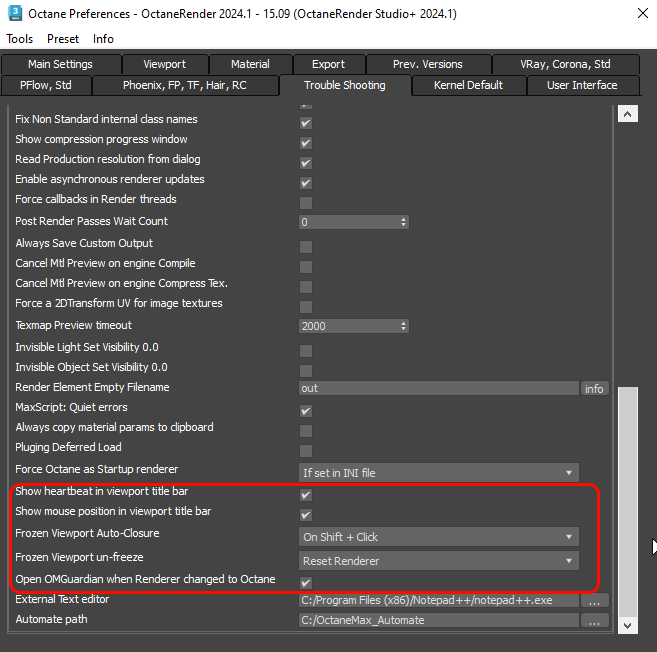Viewport: 657px width, 652px height.
Task: Click Texmap Preview timeout spinner arrows
Action: click(x=404, y=326)
